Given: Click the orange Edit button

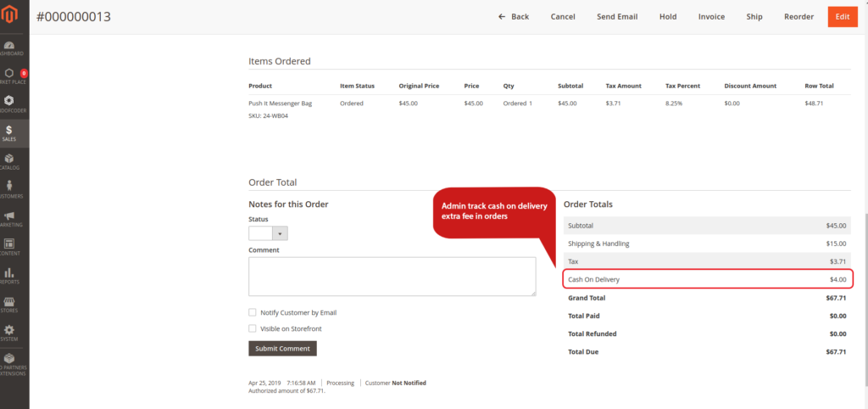Looking at the screenshot, I should click(x=842, y=17).
